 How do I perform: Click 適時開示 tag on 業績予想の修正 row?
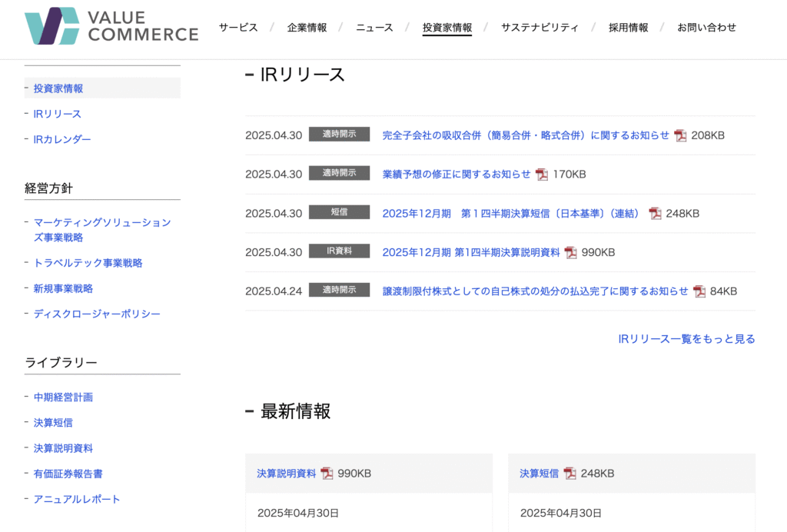(x=339, y=173)
